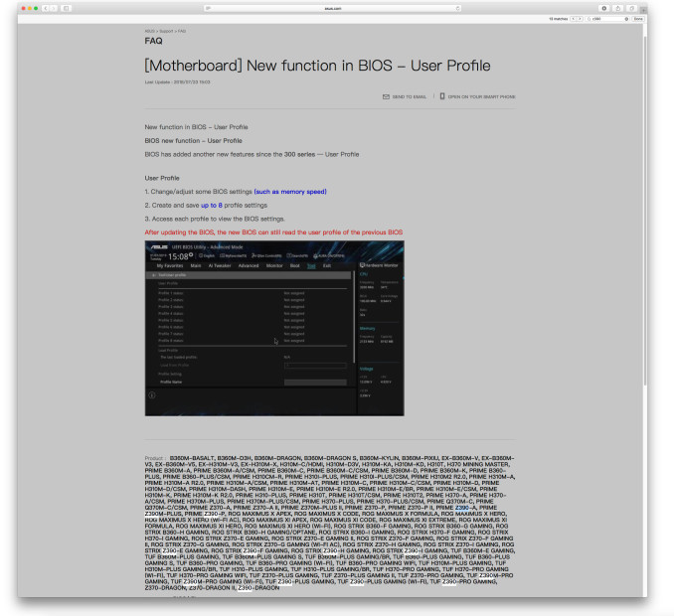Screen dimensions: 674x616
Task: Select My Favorites tab in BIOS image
Action: coord(170,266)
